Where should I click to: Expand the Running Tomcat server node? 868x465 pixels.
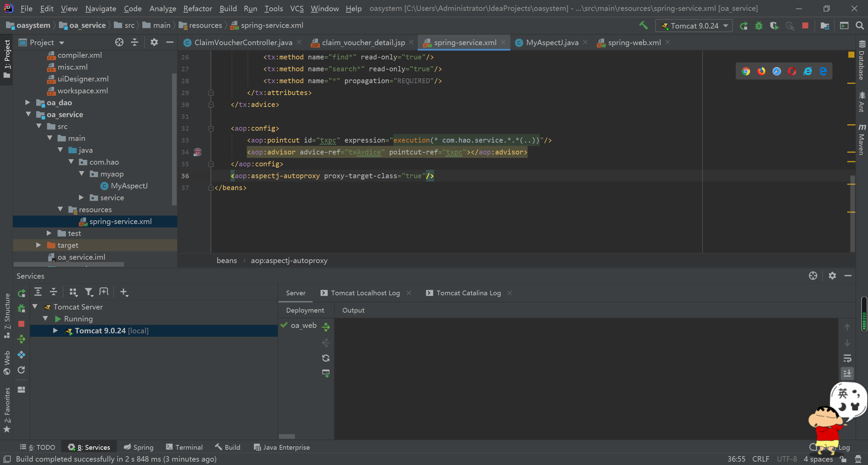pyautogui.click(x=55, y=331)
